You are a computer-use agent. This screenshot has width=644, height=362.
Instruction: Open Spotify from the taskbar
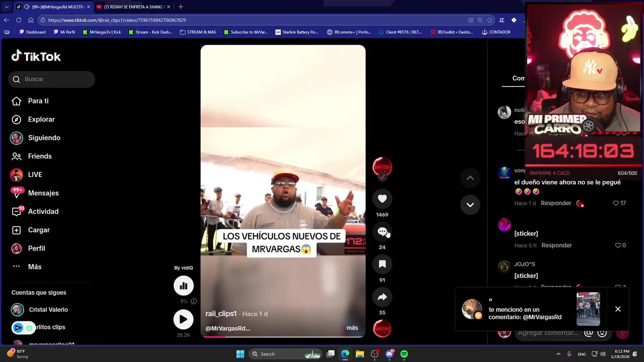pyautogui.click(x=404, y=354)
